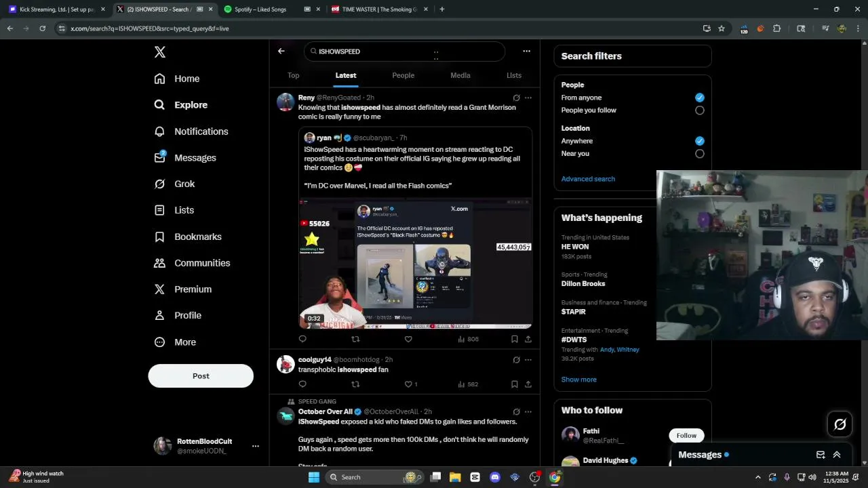Image resolution: width=868 pixels, height=488 pixels.
Task: Switch to Media tab
Action: click(x=460, y=75)
